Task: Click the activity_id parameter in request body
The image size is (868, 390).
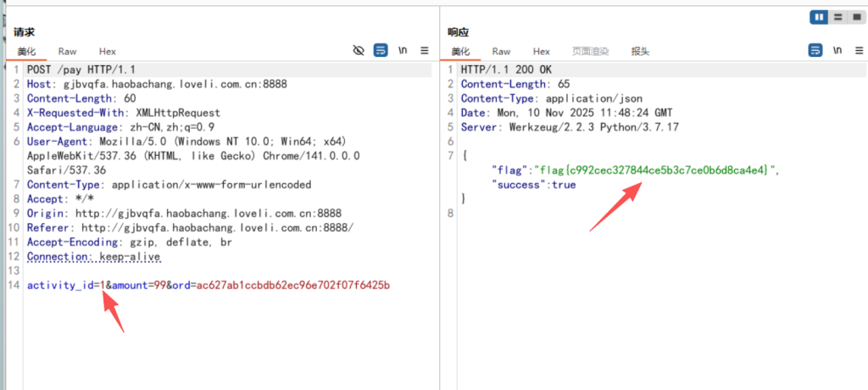Action: pyautogui.click(x=60, y=285)
